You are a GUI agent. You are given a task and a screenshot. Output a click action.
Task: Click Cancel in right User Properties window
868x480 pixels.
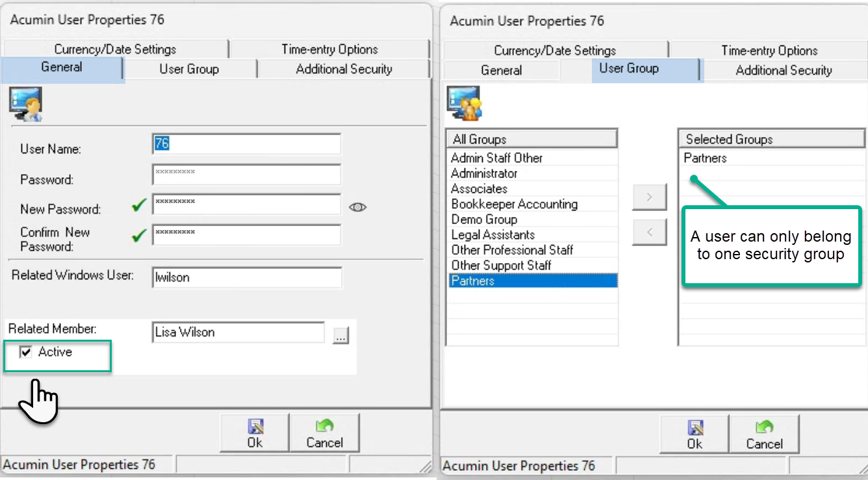pyautogui.click(x=764, y=435)
